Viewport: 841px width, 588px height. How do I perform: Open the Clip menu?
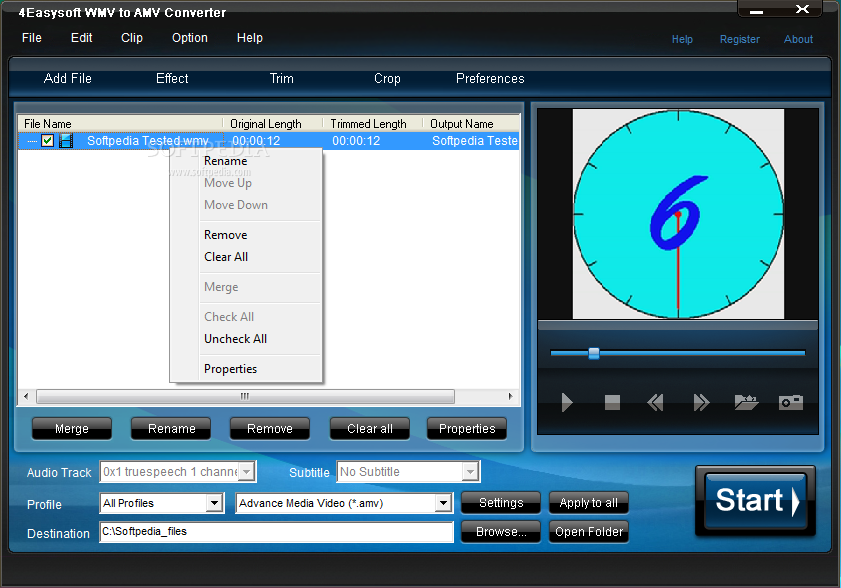[x=132, y=38]
